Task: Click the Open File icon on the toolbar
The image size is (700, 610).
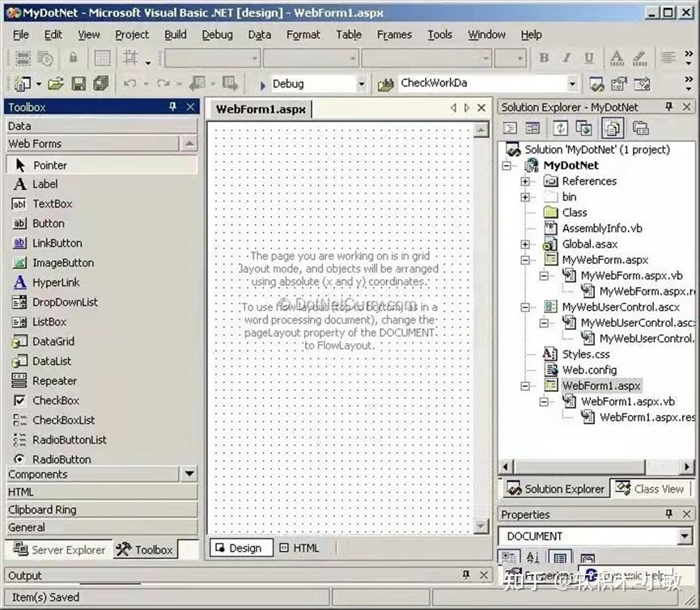Action: [x=55, y=83]
